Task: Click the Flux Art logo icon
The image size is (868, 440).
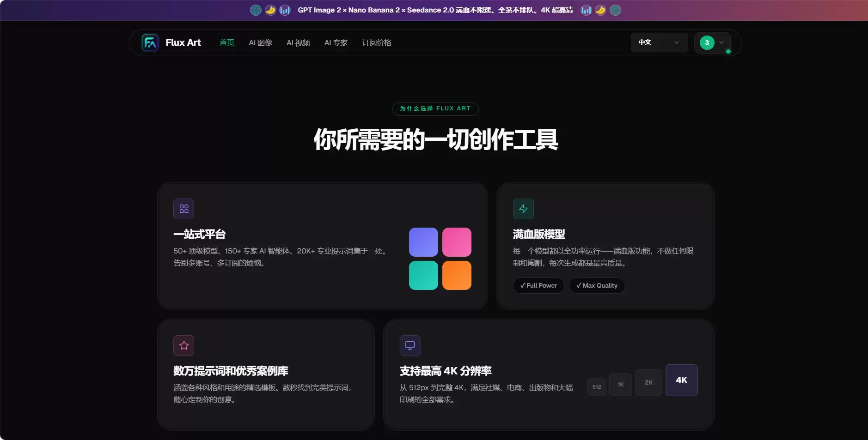Action: coord(150,42)
